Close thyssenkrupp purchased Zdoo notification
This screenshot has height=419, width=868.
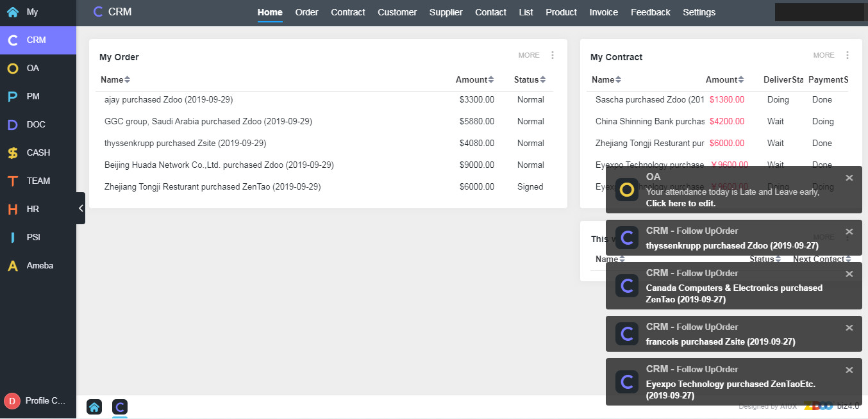point(849,231)
